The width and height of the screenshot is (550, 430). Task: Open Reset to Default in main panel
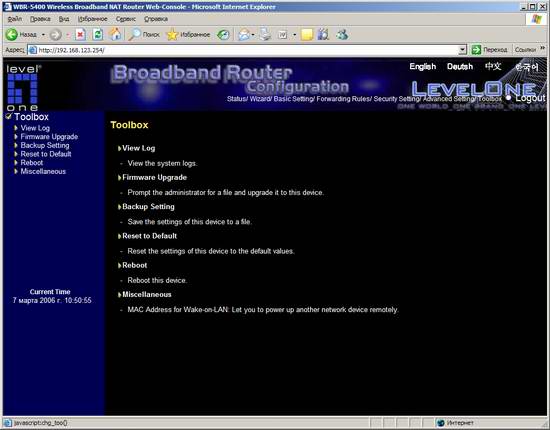pos(149,236)
